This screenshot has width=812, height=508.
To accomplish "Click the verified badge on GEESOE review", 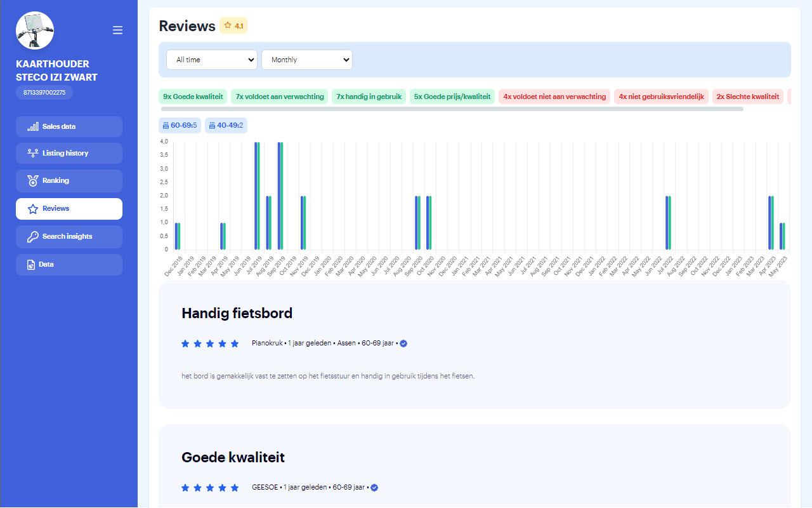I will click(374, 488).
